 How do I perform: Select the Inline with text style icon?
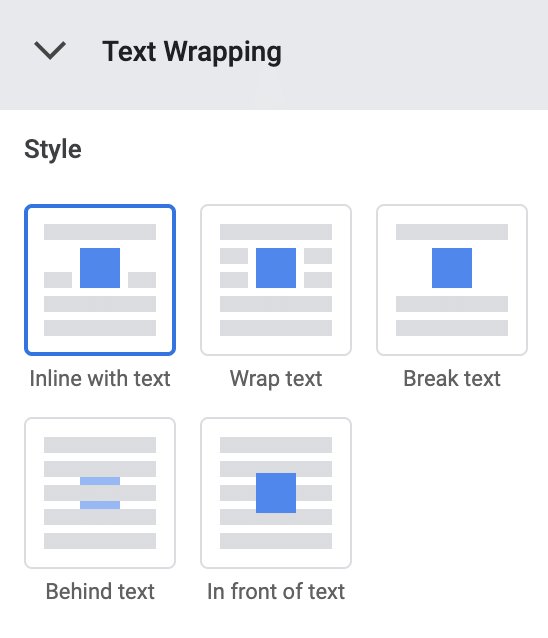point(100,280)
